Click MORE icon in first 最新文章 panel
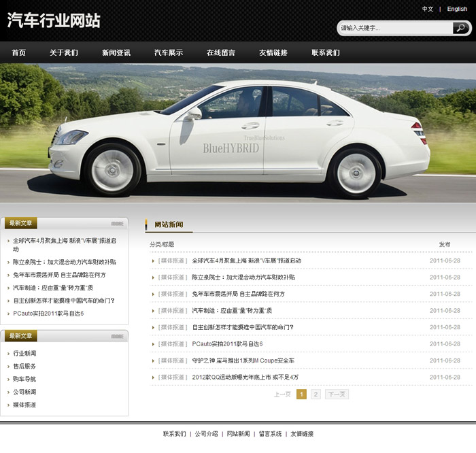This screenshot has width=476, height=453. tap(118, 223)
